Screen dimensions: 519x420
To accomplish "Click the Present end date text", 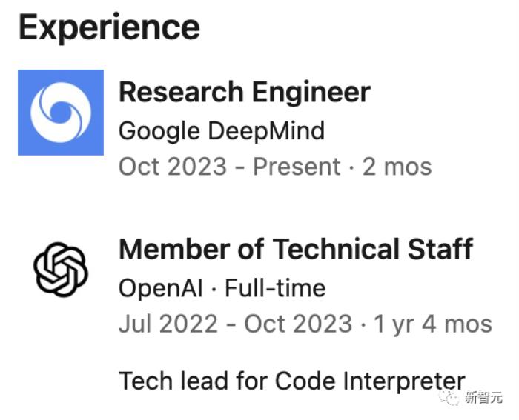I will [x=297, y=167].
